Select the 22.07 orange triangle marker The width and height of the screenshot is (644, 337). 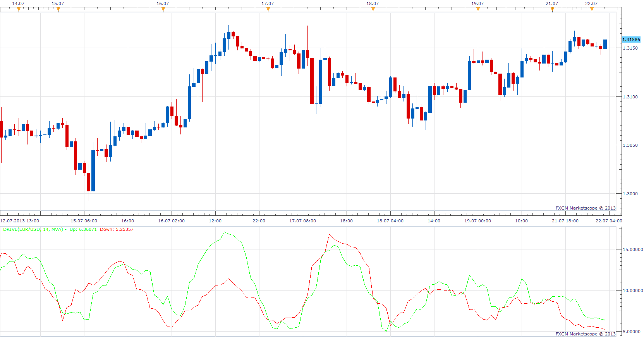[592, 9]
